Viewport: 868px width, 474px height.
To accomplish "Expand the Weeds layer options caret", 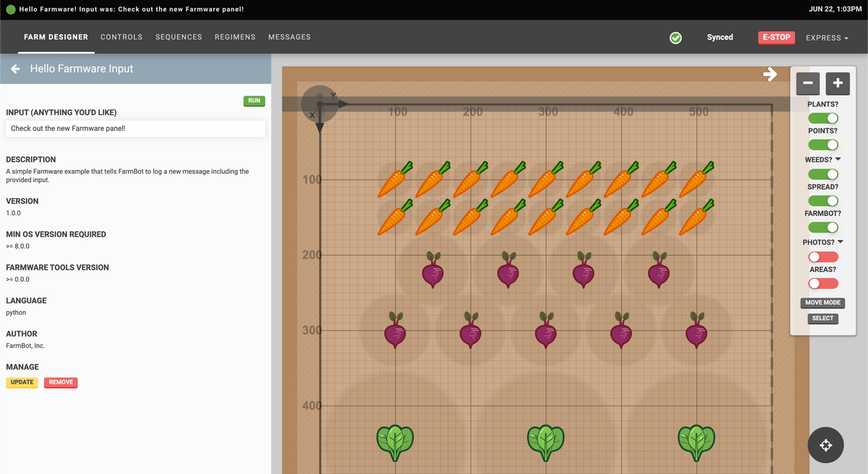I will 838,159.
